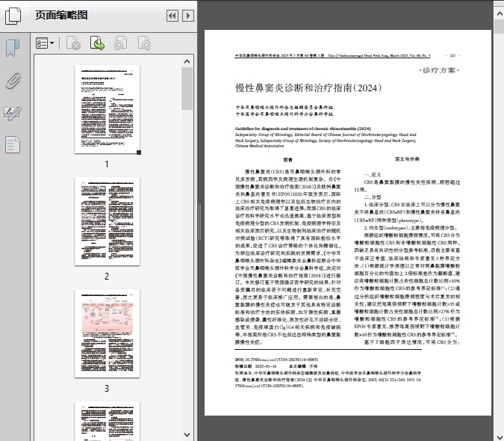Open the document page icon in left sidebar

[12, 144]
